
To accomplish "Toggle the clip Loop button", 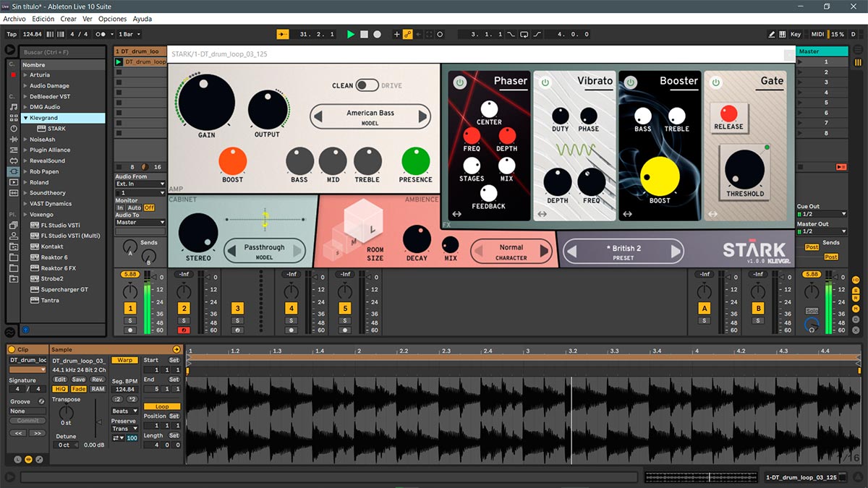I will tap(162, 407).
